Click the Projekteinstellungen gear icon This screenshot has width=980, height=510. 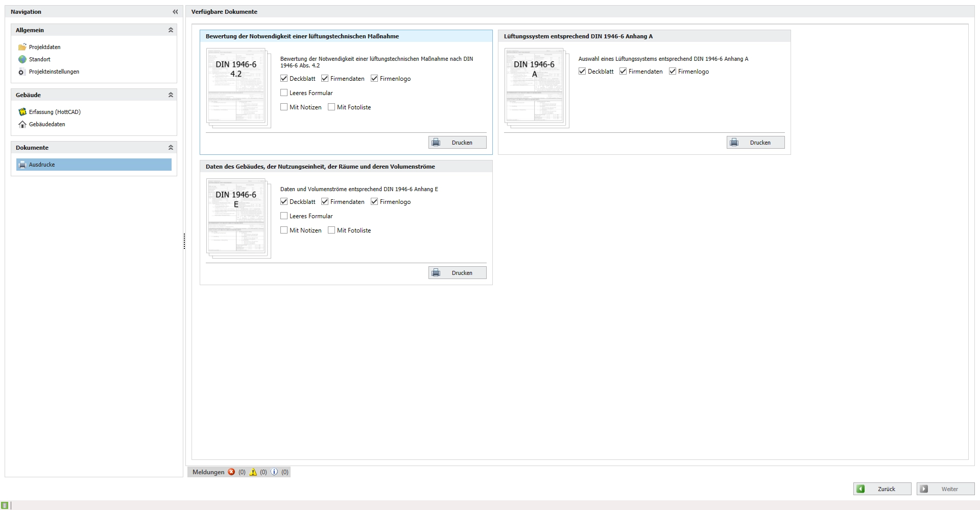tap(22, 72)
